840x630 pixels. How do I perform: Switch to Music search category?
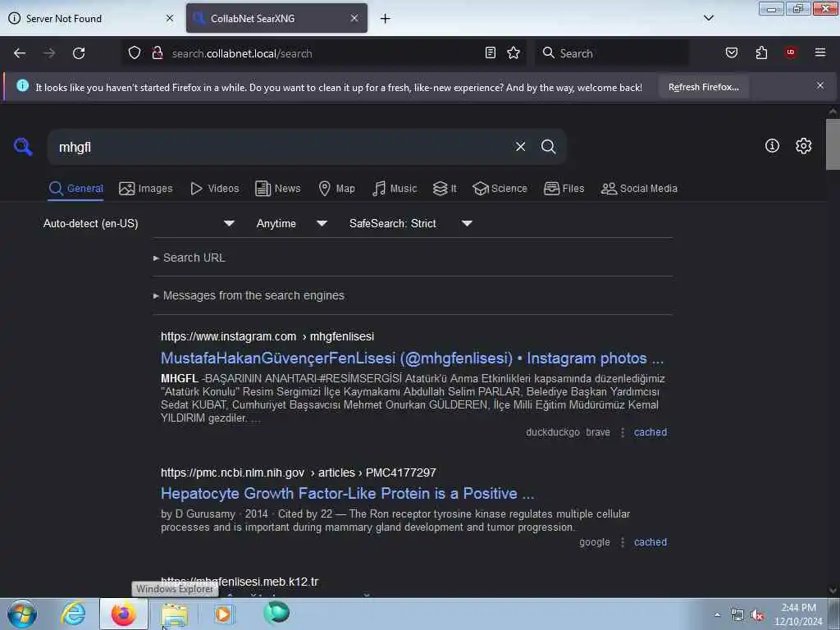tap(395, 189)
